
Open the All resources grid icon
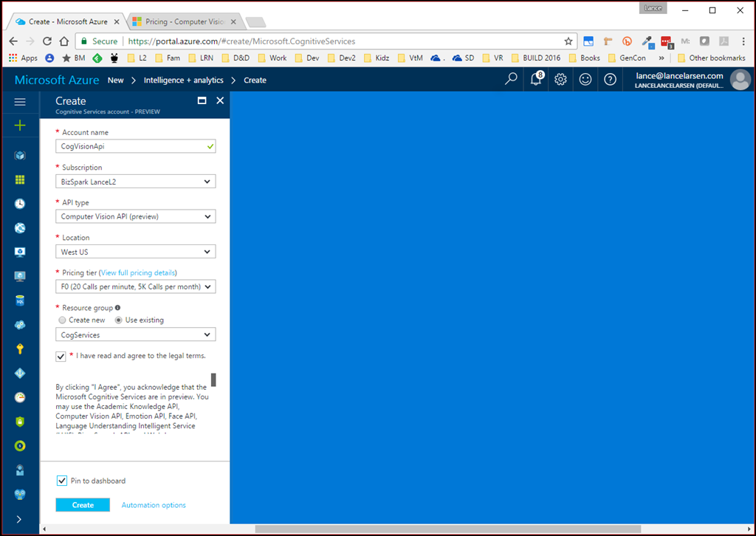(x=20, y=179)
